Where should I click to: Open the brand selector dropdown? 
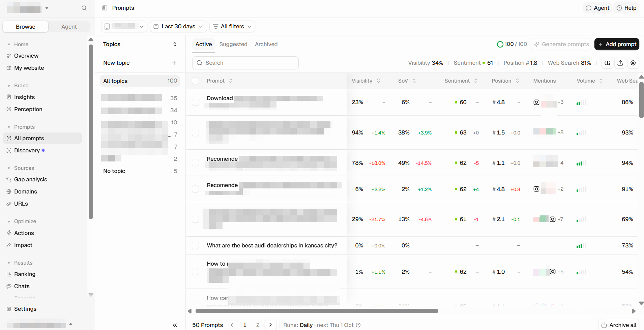click(x=124, y=26)
